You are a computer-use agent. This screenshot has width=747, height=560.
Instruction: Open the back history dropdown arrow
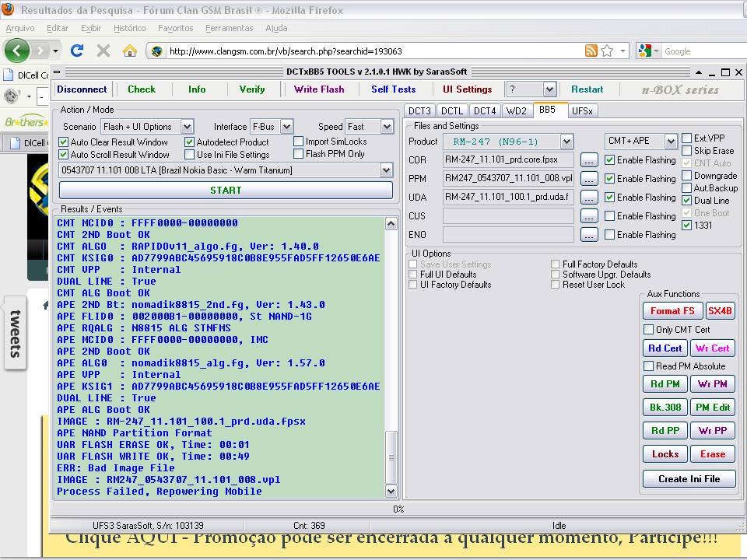click(56, 51)
